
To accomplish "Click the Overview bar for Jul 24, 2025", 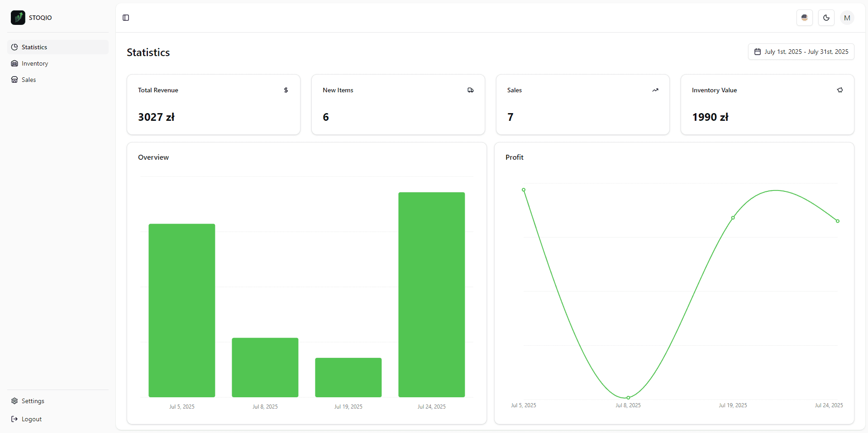I will tap(431, 295).
